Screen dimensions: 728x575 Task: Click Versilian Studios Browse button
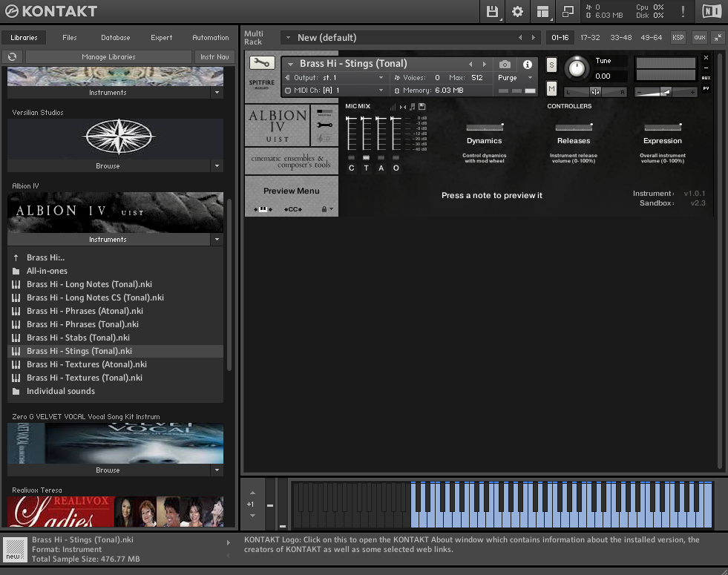click(x=108, y=166)
